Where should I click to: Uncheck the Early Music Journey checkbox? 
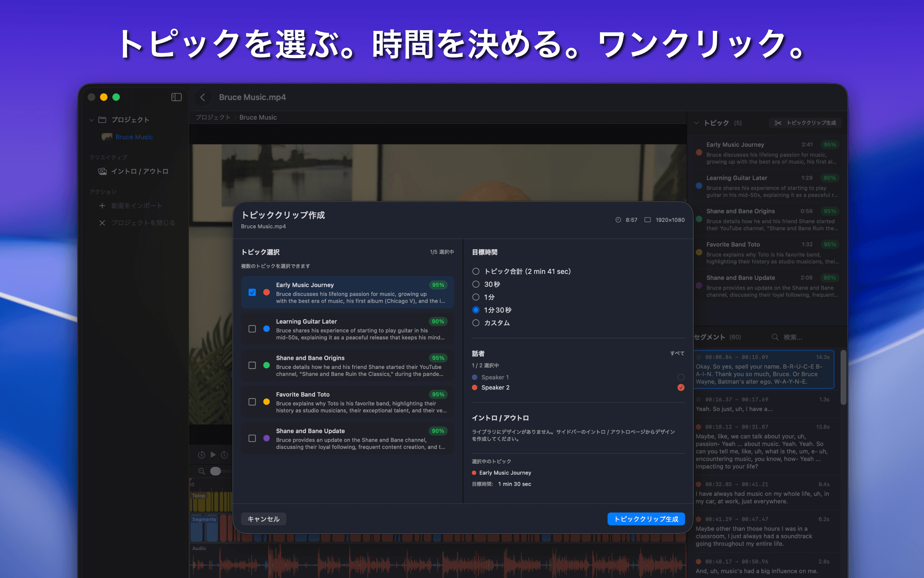252,293
